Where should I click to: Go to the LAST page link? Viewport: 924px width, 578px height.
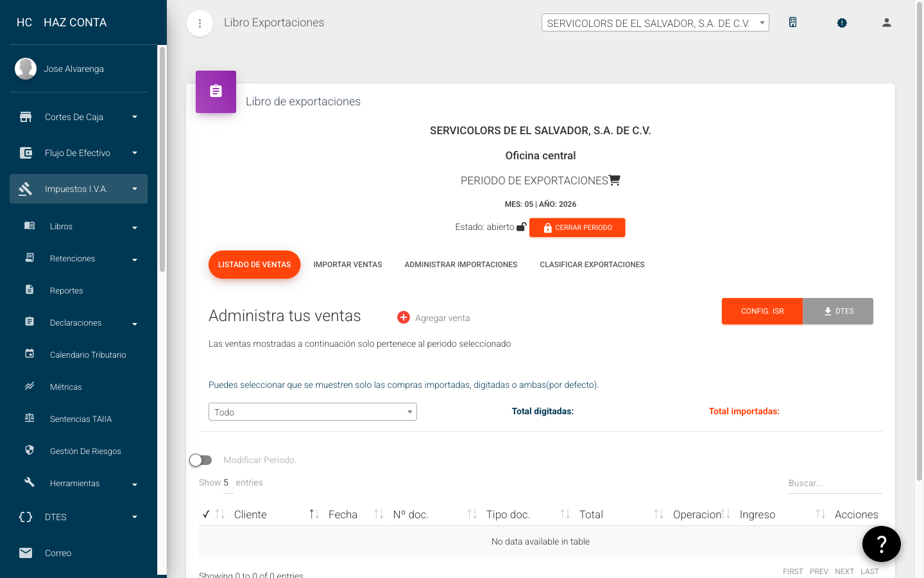869,572
